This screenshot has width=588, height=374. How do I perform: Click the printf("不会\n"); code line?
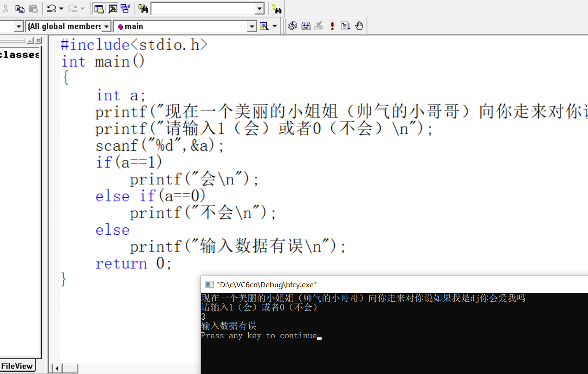point(203,213)
